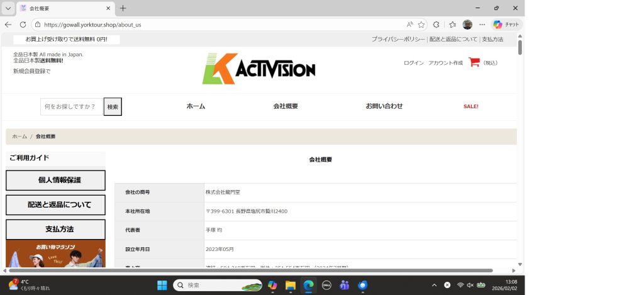Open File Explorer from the taskbar
Image resolution: width=644 pixels, height=295 pixels.
tap(291, 285)
